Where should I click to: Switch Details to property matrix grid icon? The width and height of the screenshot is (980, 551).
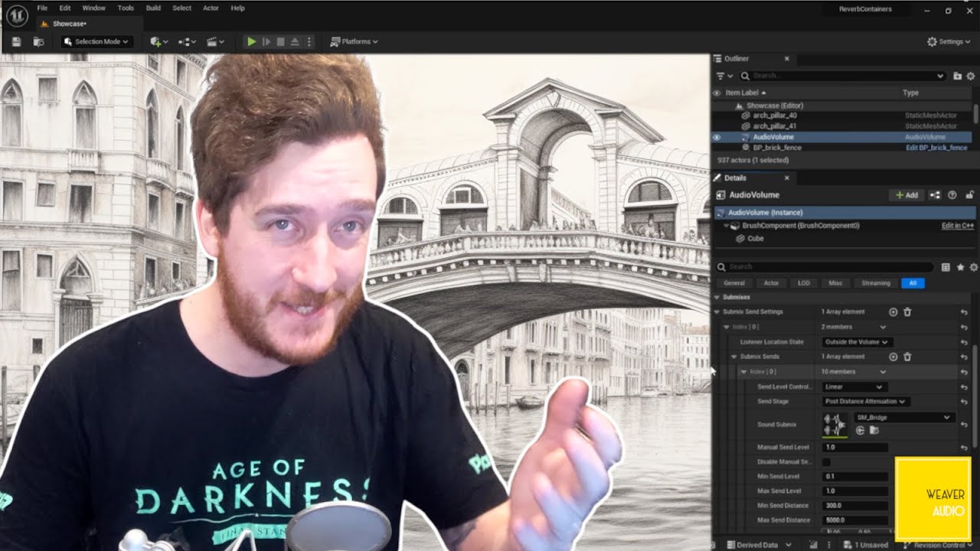tap(946, 267)
